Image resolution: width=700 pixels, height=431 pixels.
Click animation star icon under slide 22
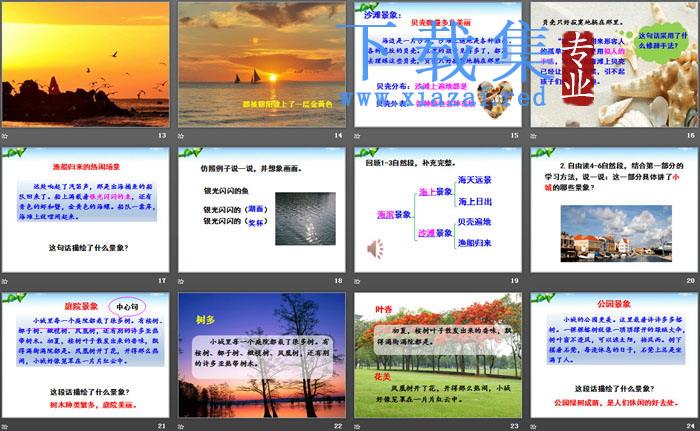pyautogui.click(x=181, y=427)
